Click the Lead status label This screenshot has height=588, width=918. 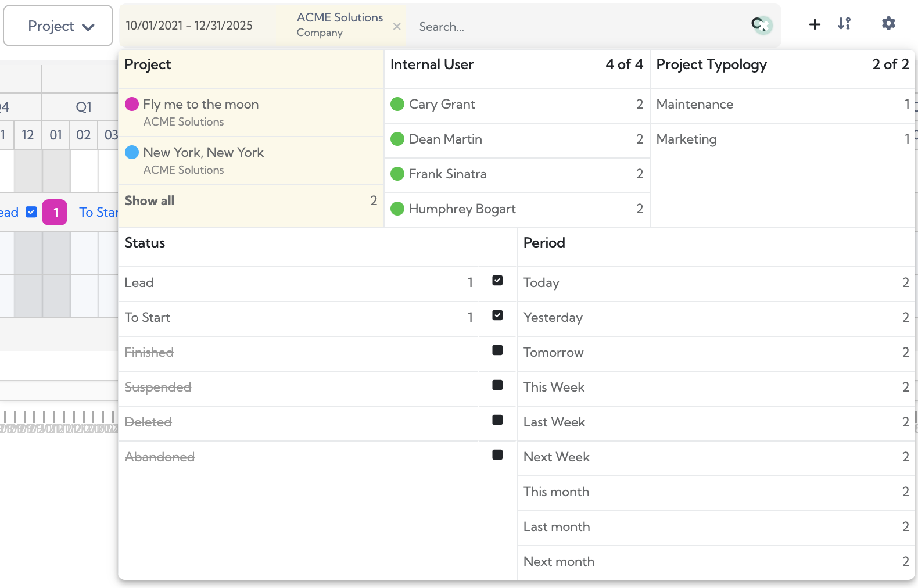139,283
